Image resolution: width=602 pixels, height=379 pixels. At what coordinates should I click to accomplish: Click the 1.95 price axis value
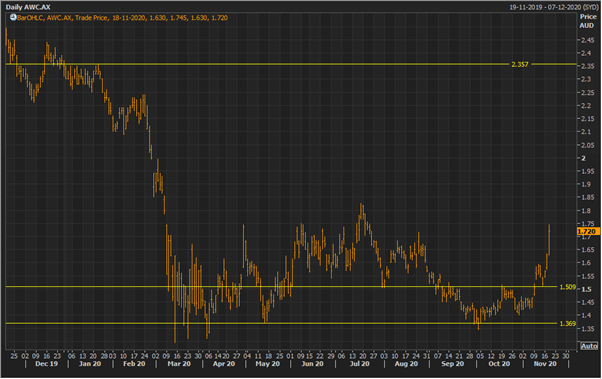(x=588, y=171)
